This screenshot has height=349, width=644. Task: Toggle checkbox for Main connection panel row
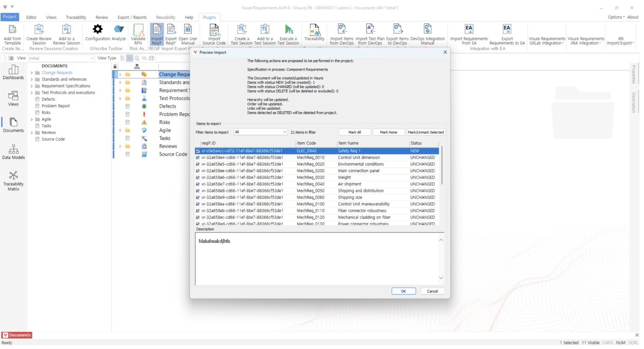pyautogui.click(x=198, y=171)
